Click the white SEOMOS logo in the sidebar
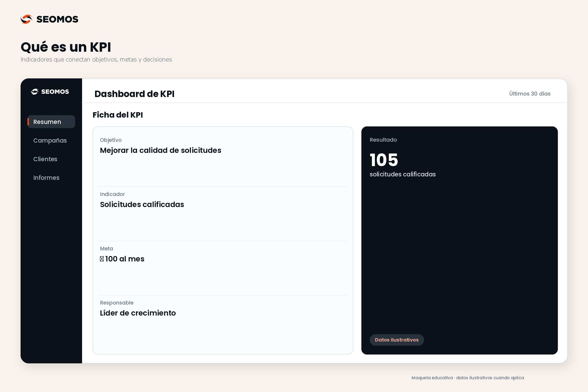Viewport: 588px width, 392px height. pos(50,92)
